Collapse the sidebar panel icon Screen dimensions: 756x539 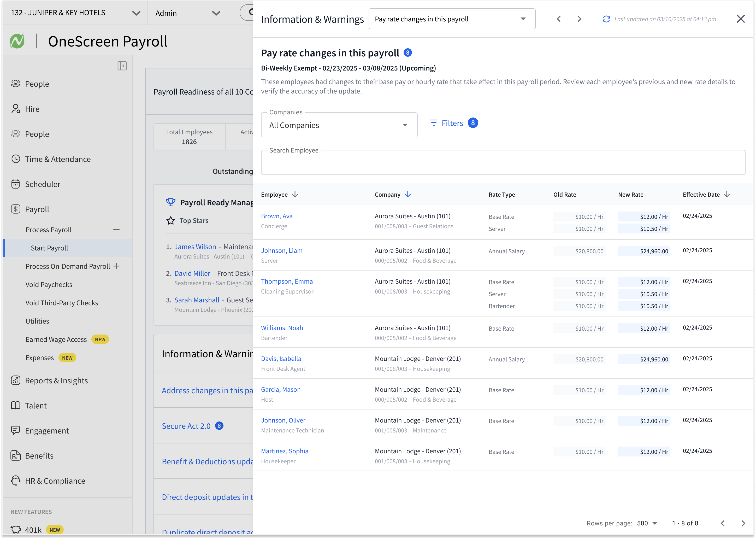[122, 66]
